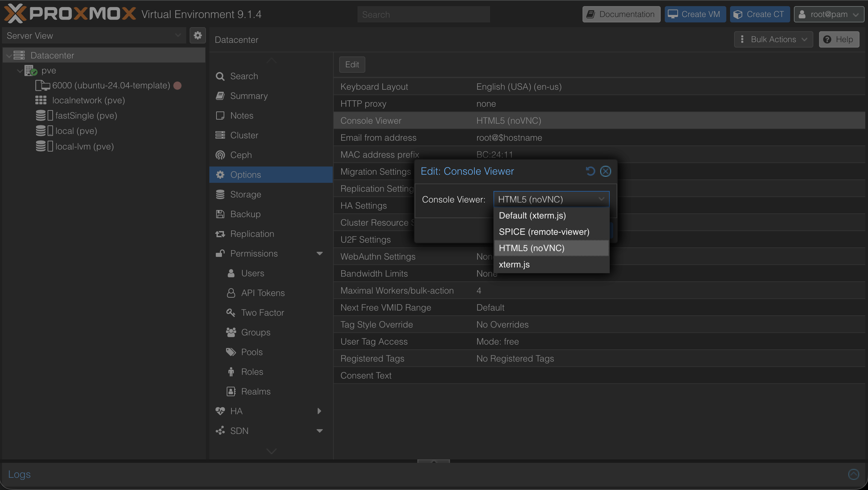Reset the Edit: Console Viewer dialog
868x490 pixels.
[590, 171]
